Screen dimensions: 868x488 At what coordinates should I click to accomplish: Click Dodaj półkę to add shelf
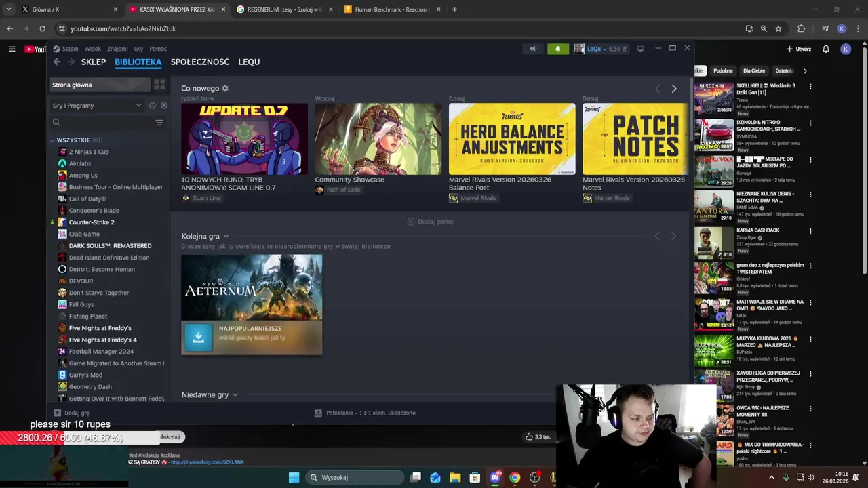430,222
